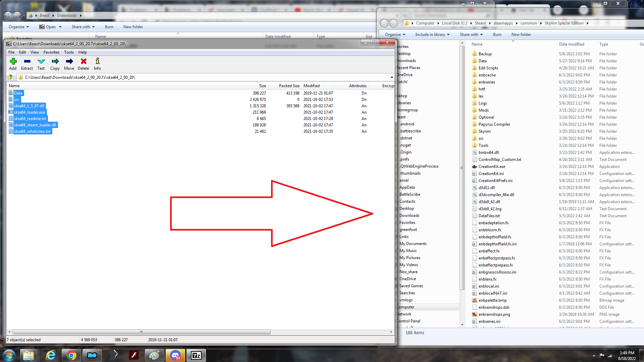Sort 7-Zip list by Size column
Screen dimensions: 644x362
(x=262, y=86)
